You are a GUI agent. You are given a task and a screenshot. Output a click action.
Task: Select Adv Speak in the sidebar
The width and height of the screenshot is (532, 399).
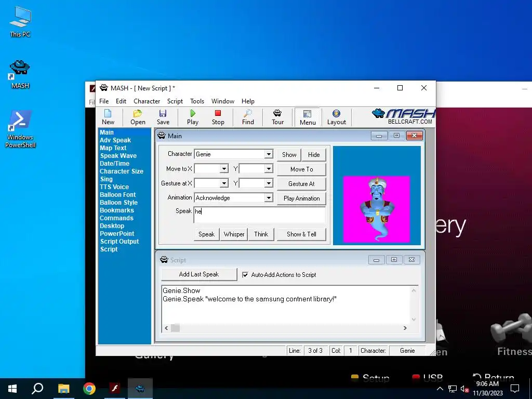115,140
